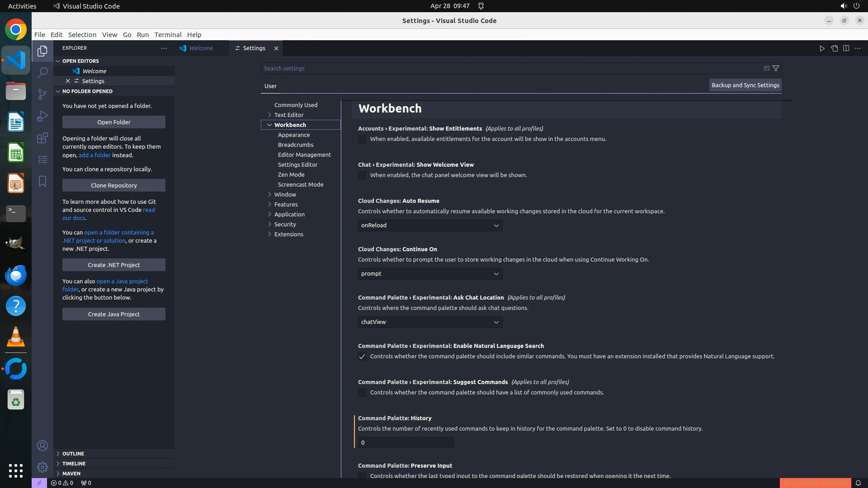Click Open Settings (JSON) icon in title area
Screen dimensions: 868x488
(x=834, y=48)
